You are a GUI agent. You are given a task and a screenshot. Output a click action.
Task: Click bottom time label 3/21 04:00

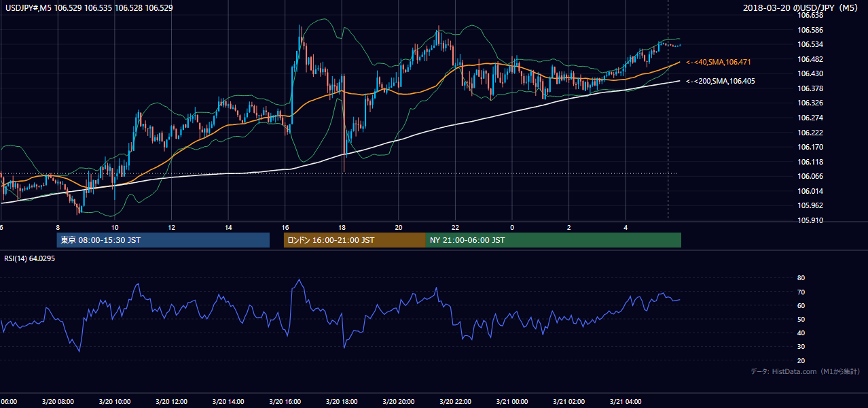[626, 402]
